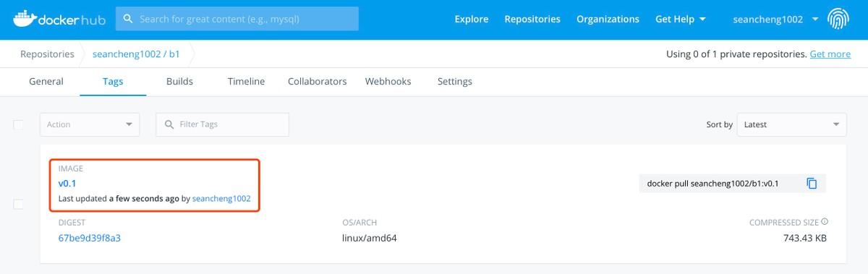868x274 pixels.
Task: Open the fingerprint avatar icon
Action: pyautogui.click(x=839, y=20)
